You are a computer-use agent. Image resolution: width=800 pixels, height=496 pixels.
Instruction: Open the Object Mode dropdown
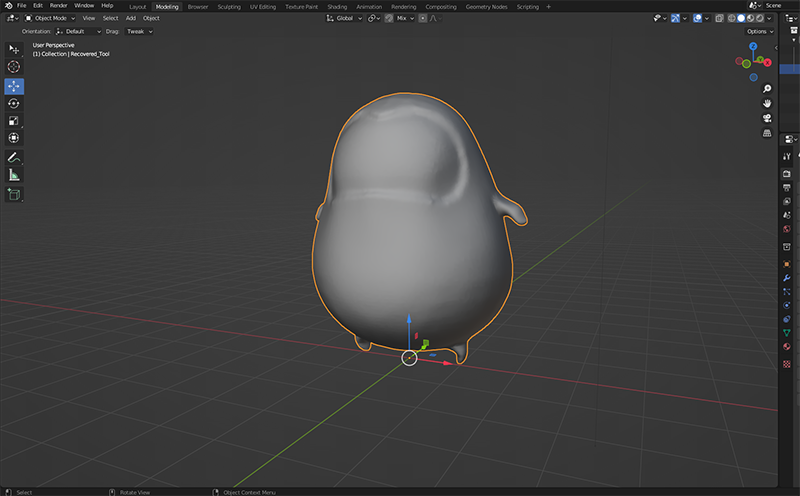50,18
